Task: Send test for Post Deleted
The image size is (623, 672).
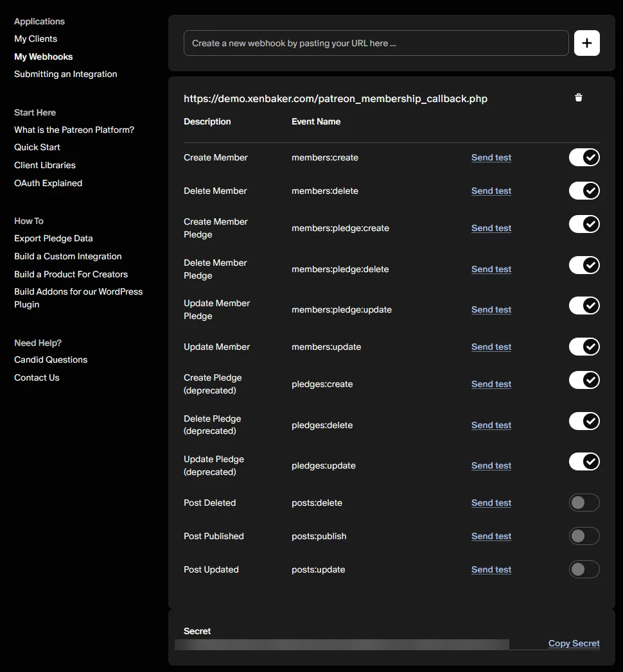Action: tap(491, 503)
